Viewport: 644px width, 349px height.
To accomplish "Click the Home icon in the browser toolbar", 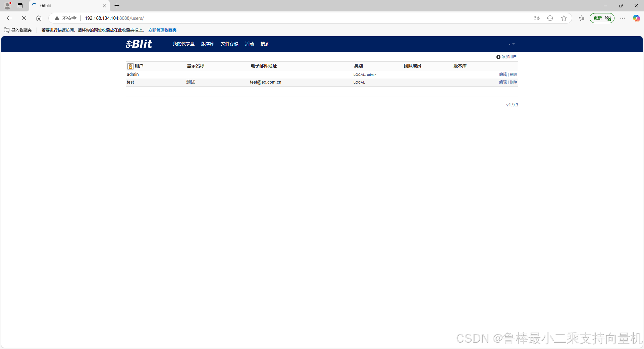I will point(39,18).
